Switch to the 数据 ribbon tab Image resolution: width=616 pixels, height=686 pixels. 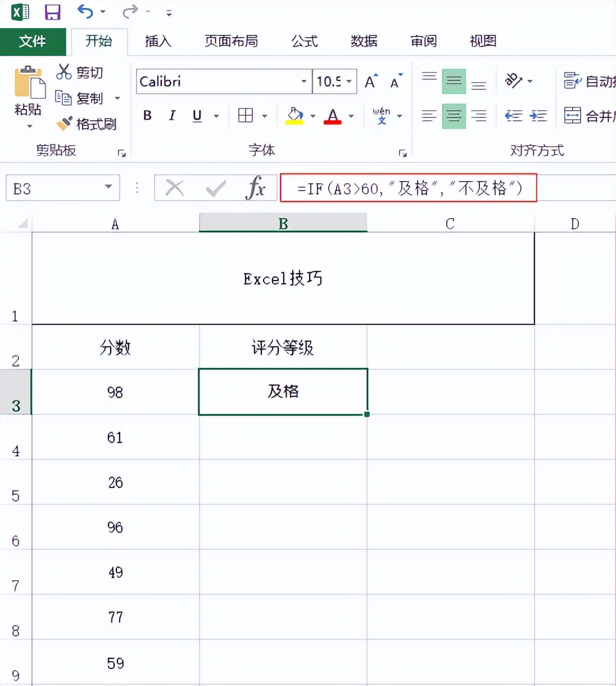[x=363, y=41]
